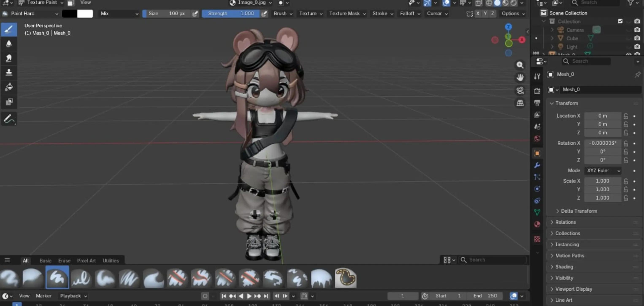Toggle Cube render visibility camera icon

pos(637,38)
